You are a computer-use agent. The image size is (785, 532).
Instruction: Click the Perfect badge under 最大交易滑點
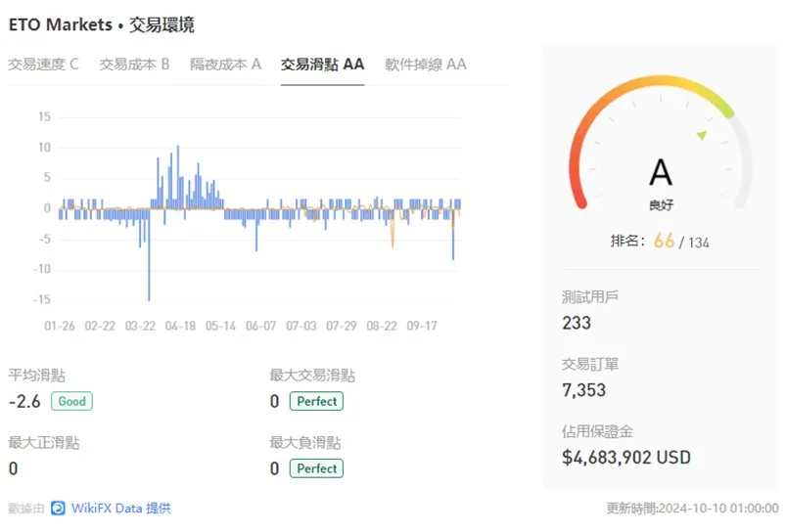(x=316, y=401)
